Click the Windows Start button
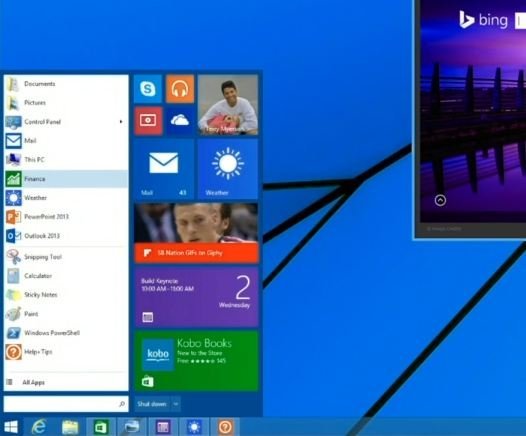 tap(11, 427)
